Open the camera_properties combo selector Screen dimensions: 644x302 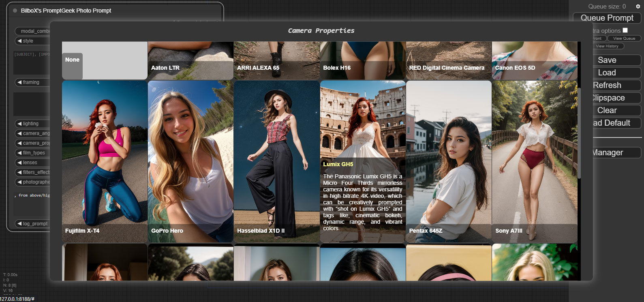(32, 143)
